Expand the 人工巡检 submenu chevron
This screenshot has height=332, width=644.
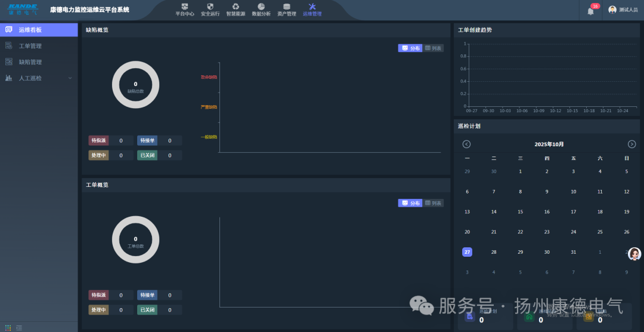[70, 78]
